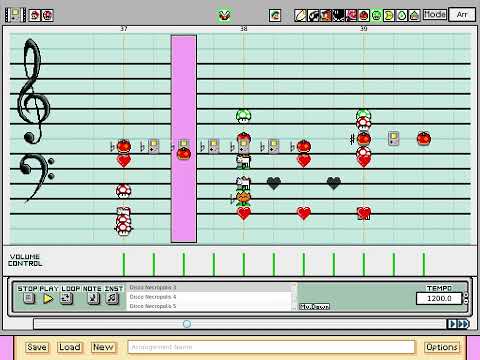Stop playback with the STOP button
The width and height of the screenshot is (480, 360).
29,298
